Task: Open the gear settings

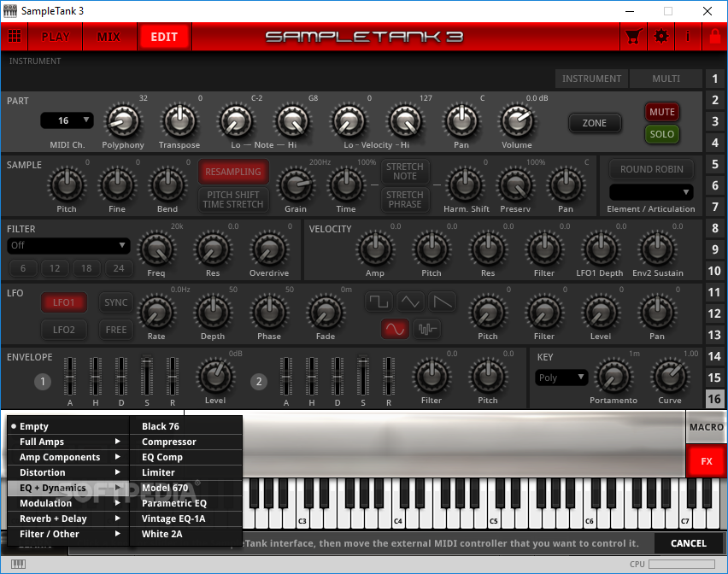Action: 661,36
